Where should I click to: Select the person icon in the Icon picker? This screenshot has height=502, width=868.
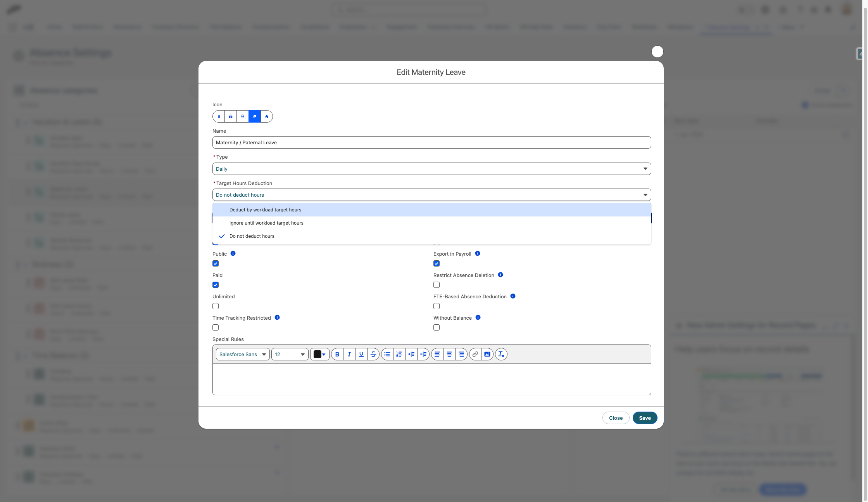pos(219,116)
